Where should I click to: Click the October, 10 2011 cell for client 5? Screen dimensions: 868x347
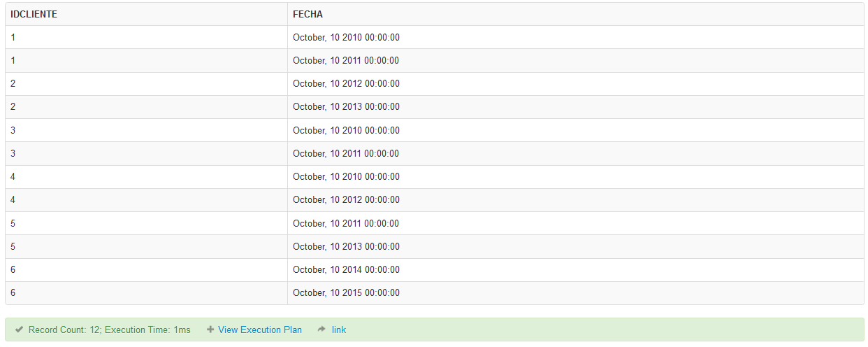click(x=346, y=223)
